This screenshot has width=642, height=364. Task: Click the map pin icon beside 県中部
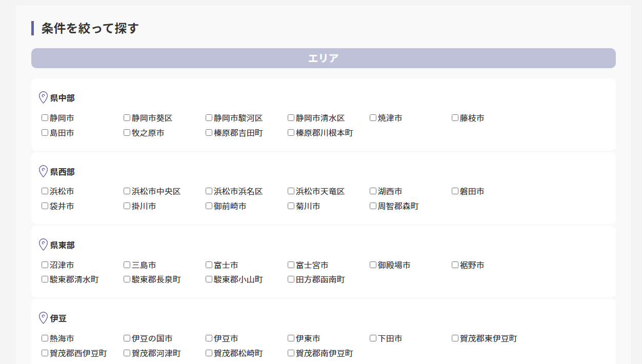[x=43, y=97]
